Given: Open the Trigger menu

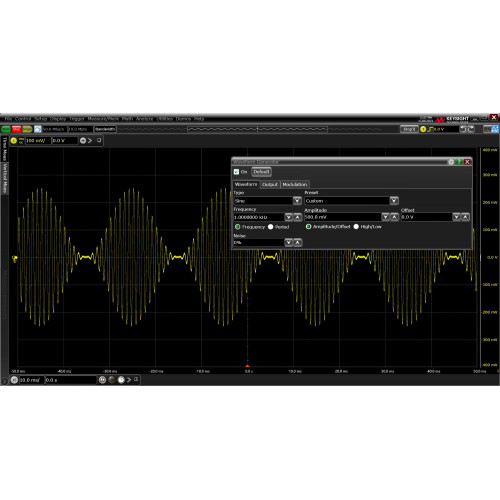Looking at the screenshot, I should click(x=77, y=119).
